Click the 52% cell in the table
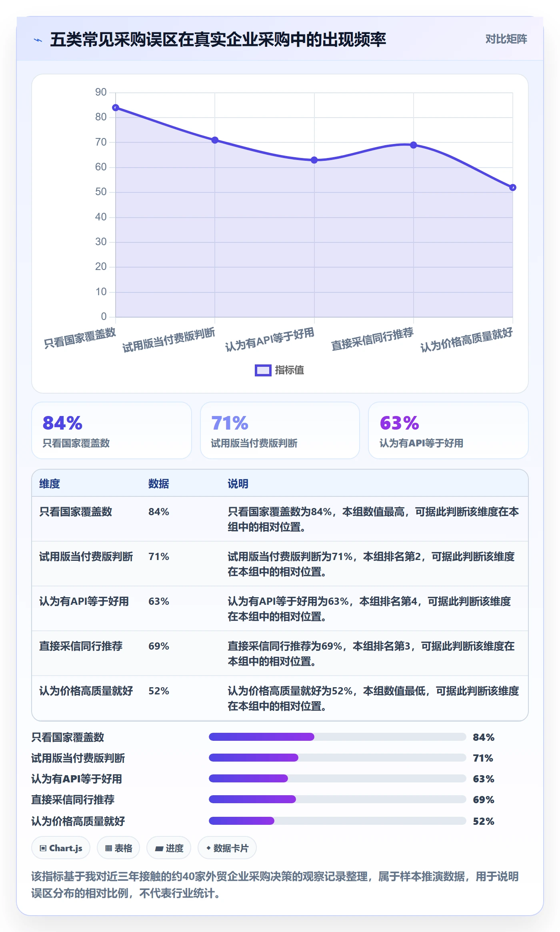Screen dimensions: 560x932 159,691
